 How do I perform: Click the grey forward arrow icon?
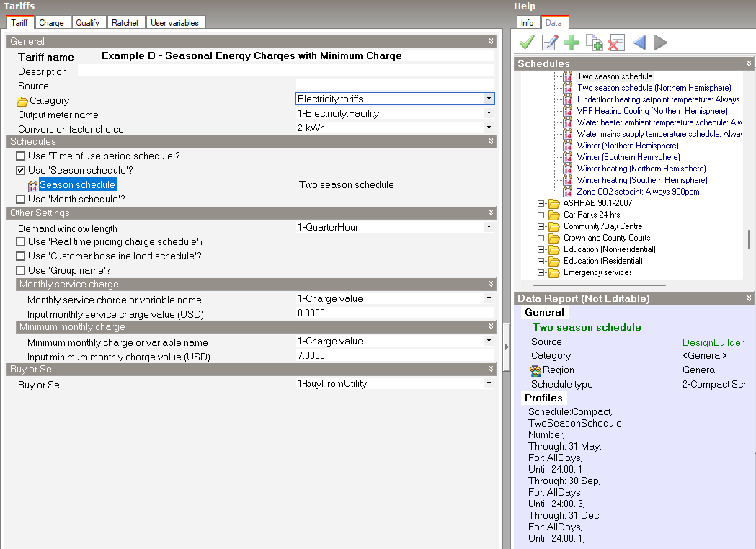660,43
